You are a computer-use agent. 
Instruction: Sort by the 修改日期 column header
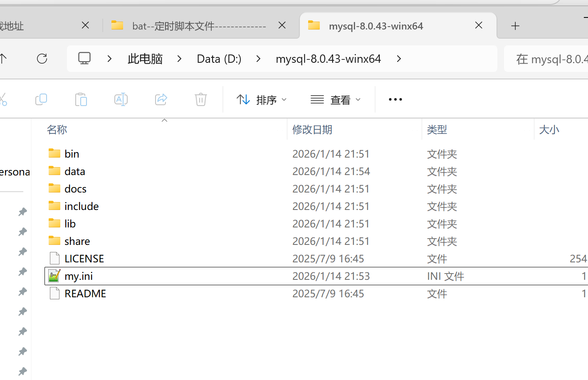point(312,130)
